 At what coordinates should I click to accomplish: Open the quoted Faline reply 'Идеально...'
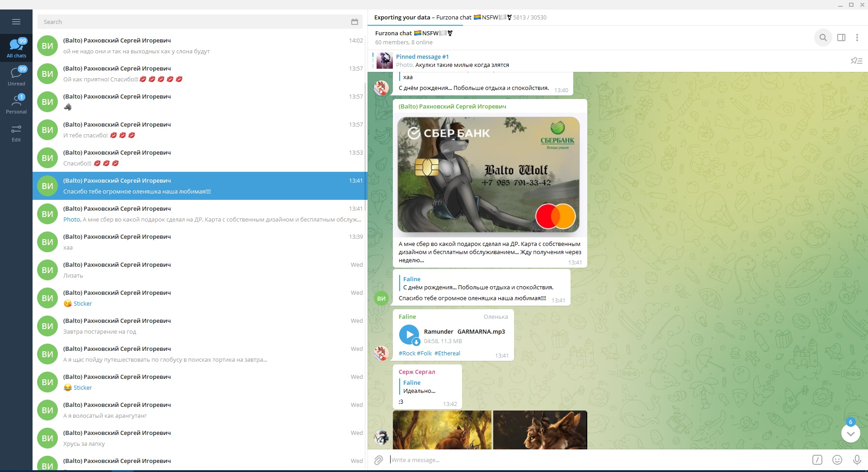tap(428, 387)
